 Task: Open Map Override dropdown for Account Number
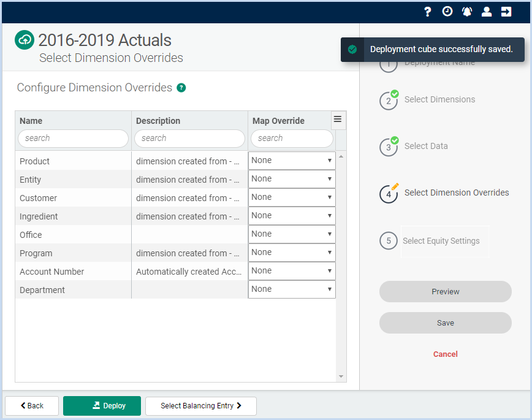click(x=292, y=271)
